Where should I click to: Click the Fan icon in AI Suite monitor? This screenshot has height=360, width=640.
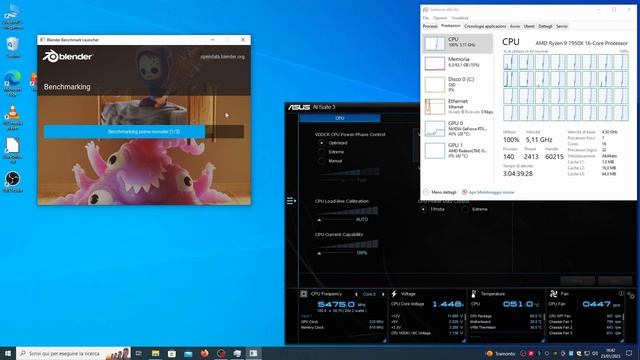[553, 294]
